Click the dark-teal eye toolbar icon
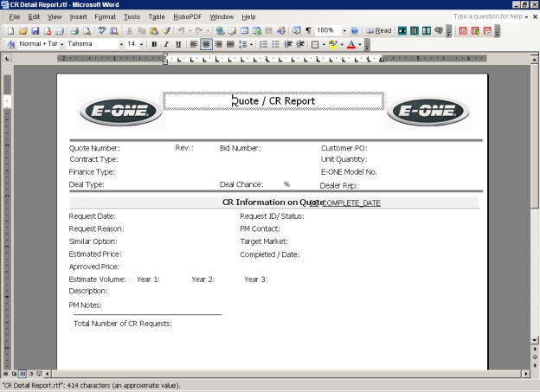 [402, 30]
